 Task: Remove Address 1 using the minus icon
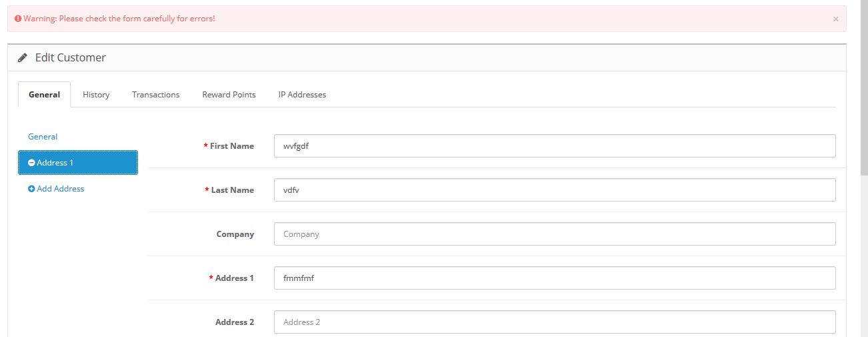[x=31, y=163]
